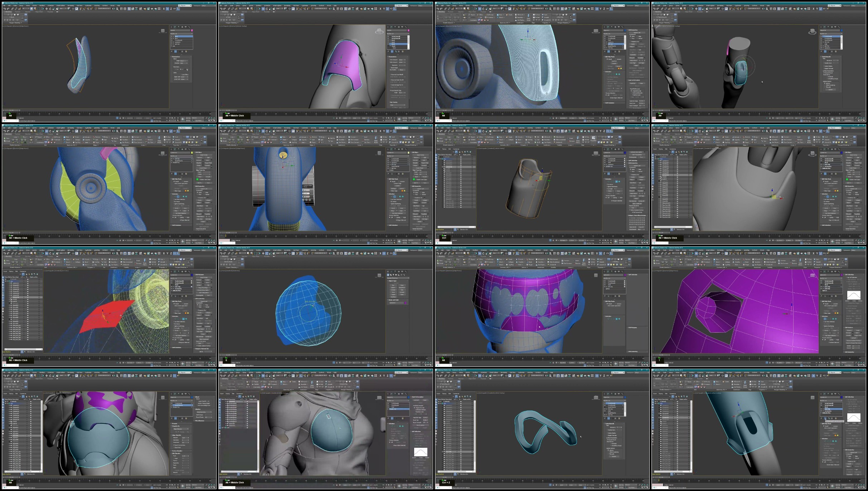Click Link tool icon in the teeth model window

[x=445, y=254]
